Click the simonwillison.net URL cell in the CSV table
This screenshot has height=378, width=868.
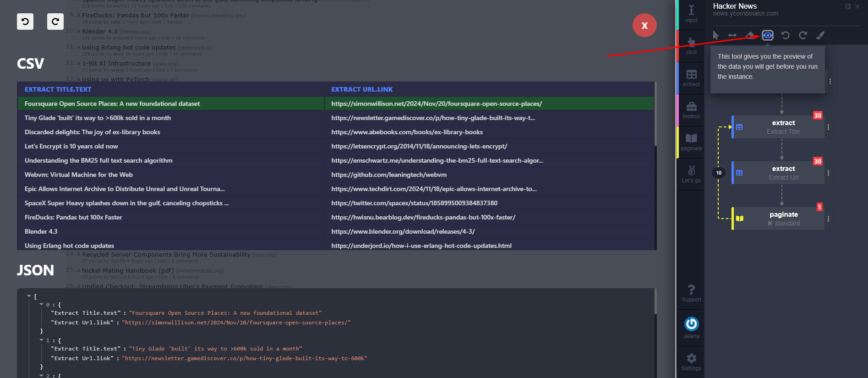coord(489,104)
